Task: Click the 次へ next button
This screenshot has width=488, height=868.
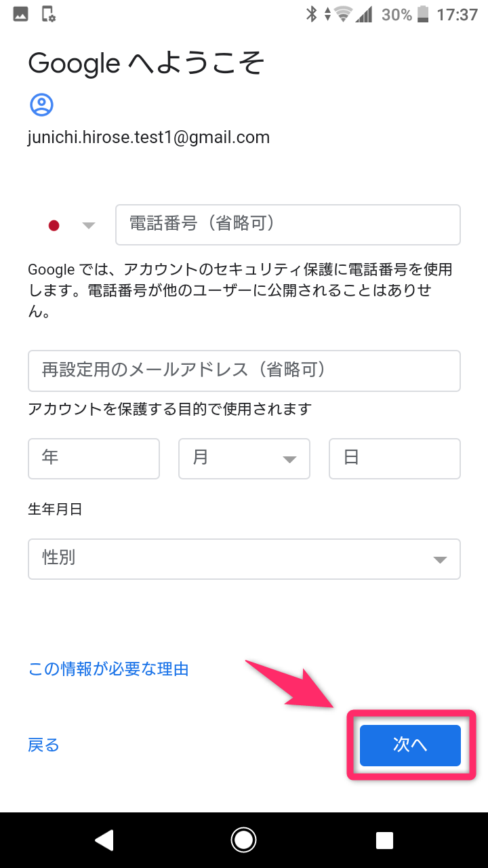Action: click(x=410, y=745)
